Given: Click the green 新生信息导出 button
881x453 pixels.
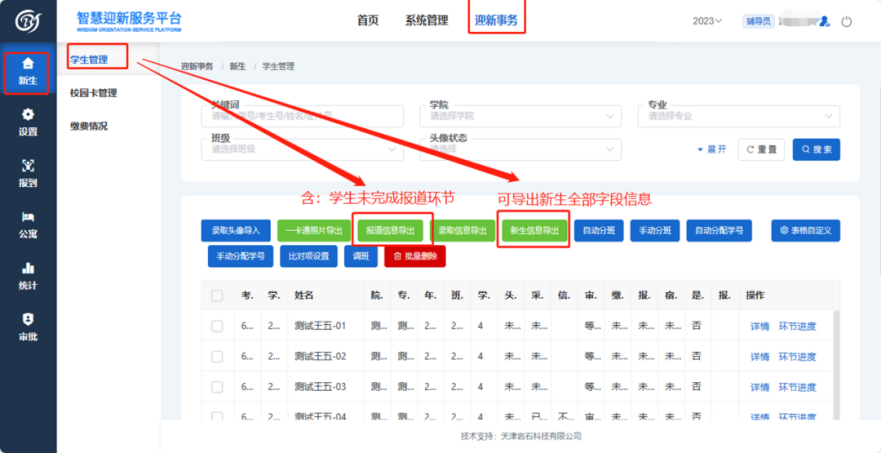Looking at the screenshot, I should click(x=534, y=230).
